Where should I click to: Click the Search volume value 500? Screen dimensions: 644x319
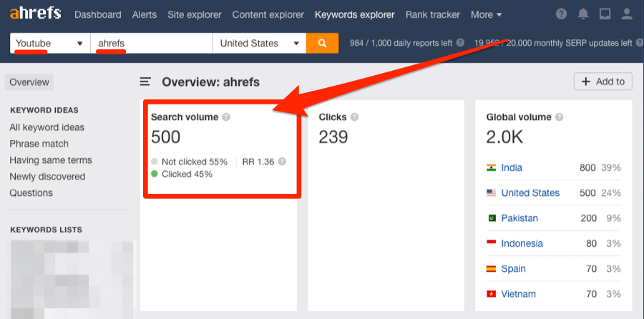click(x=165, y=137)
